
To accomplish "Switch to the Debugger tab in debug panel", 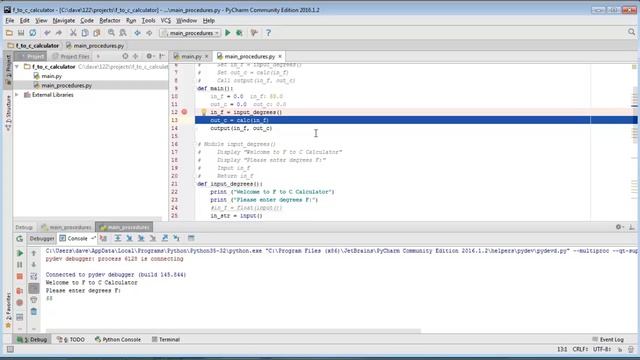I will coord(42,238).
